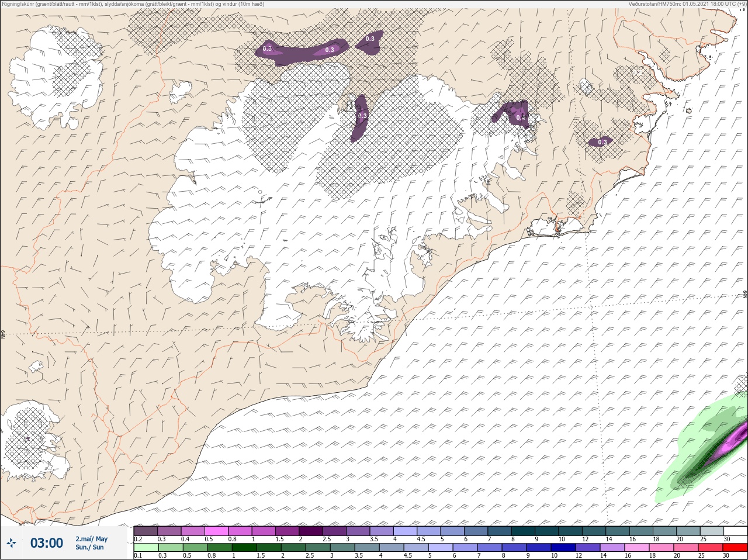This screenshot has width=748, height=560.
Task: Pick the dark teal 9 swatch, top legend row
Action: click(x=548, y=531)
